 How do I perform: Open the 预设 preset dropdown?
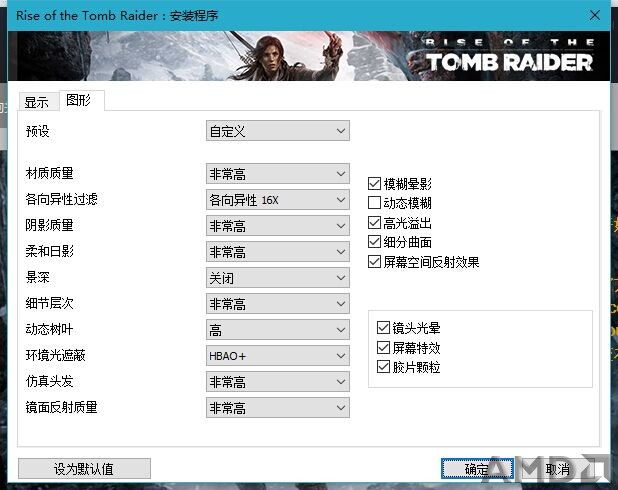click(277, 130)
